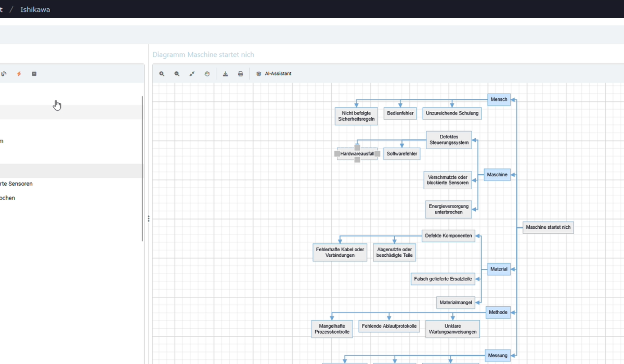This screenshot has width=624, height=364.
Task: Click the Ishikawa breadcrumb link
Action: coord(35,9)
